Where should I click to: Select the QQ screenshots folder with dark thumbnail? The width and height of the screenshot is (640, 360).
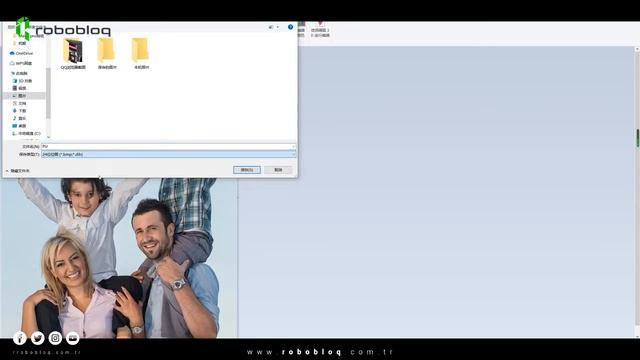tap(73, 53)
